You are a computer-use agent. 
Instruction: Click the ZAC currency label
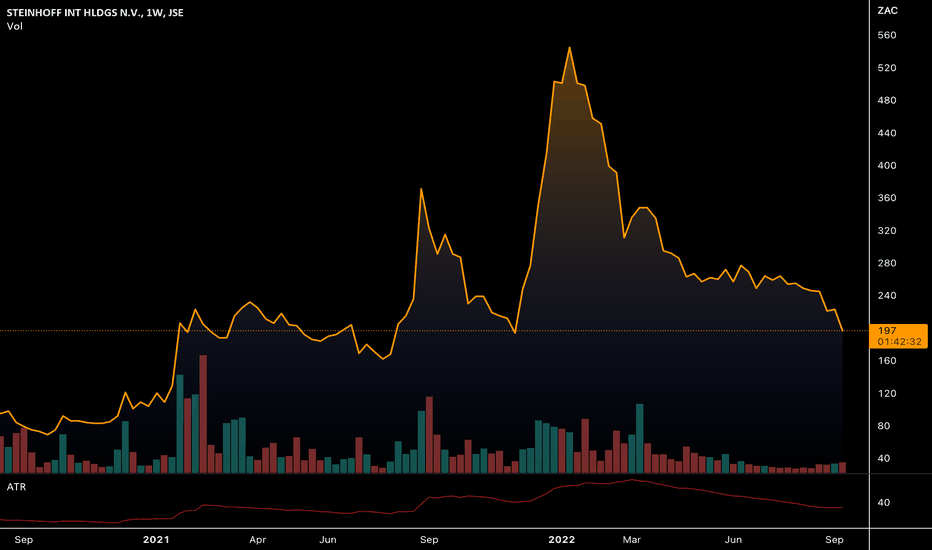tap(887, 11)
